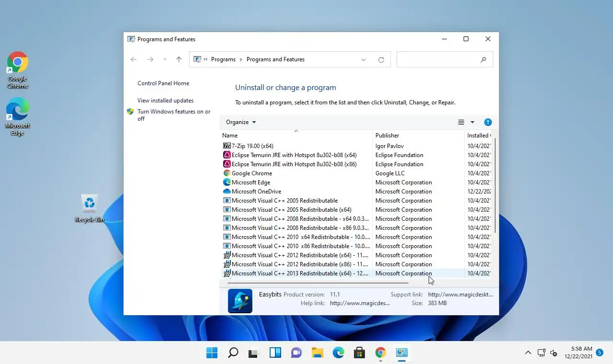Open File Explorer from the taskbar
Viewport: 613px width, 364px height.
pos(318,353)
